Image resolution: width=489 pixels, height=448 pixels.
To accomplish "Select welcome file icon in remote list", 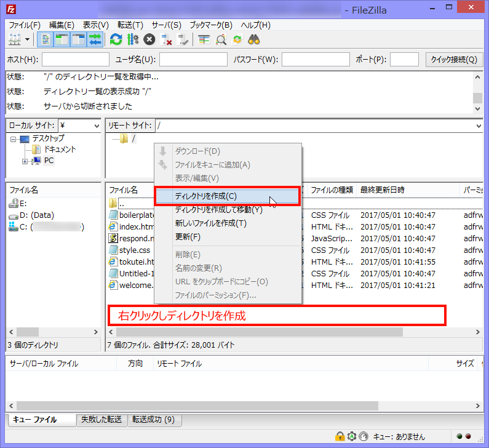I will tap(113, 285).
